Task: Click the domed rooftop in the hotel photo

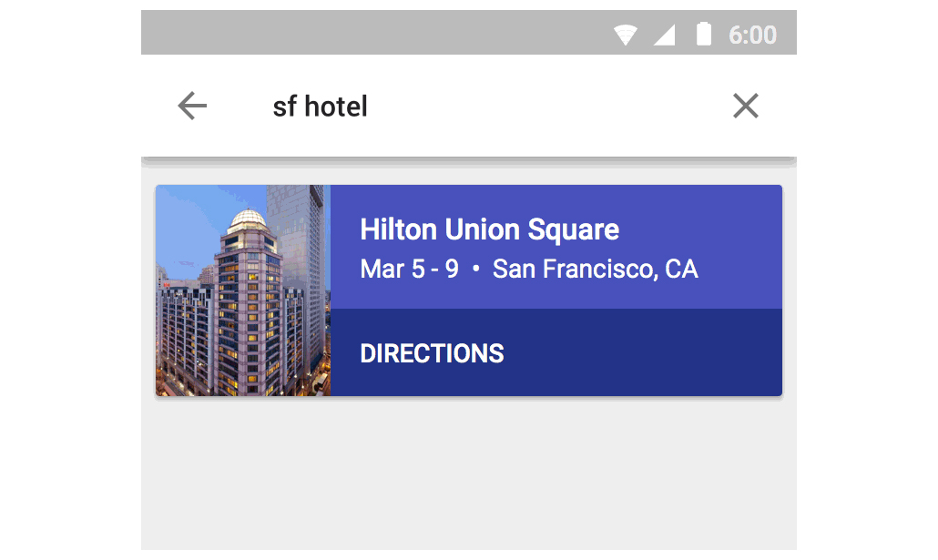Action: (x=247, y=219)
